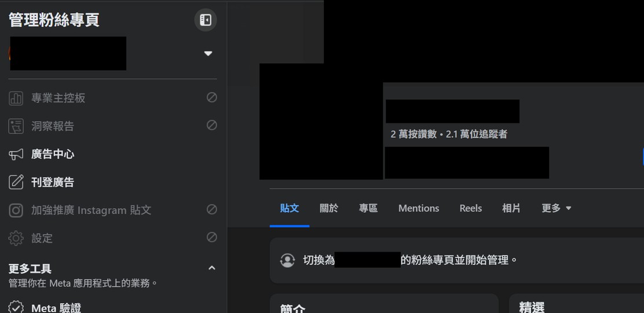Viewport: 644px width, 313px height.
Task: Open the Reels tab
Action: click(470, 208)
